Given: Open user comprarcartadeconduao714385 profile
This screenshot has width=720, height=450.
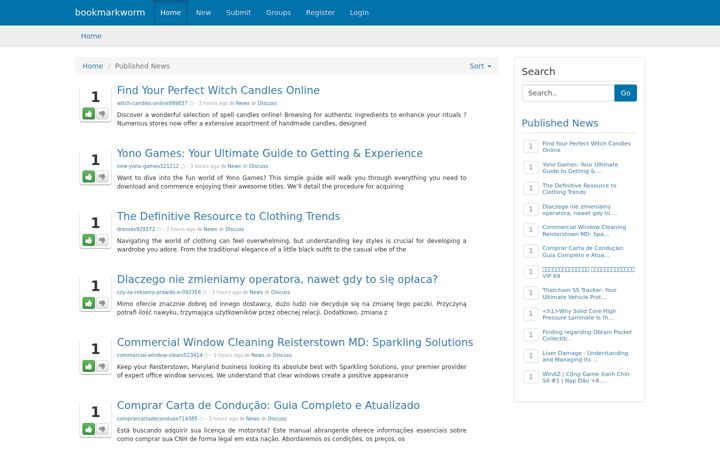Looking at the screenshot, I should coord(157,418).
